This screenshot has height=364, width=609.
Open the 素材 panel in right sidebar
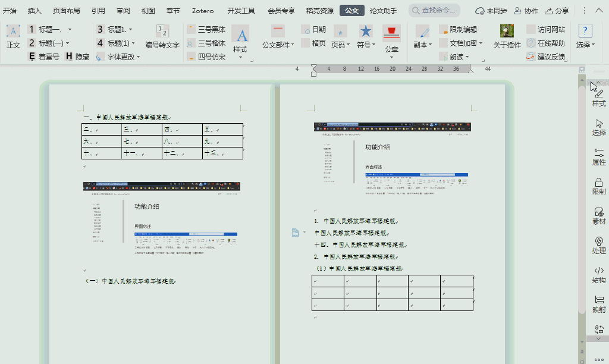[x=599, y=216]
